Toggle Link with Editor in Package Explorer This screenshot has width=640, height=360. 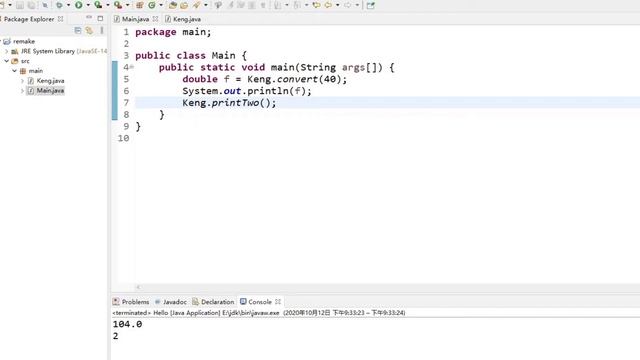(89, 30)
